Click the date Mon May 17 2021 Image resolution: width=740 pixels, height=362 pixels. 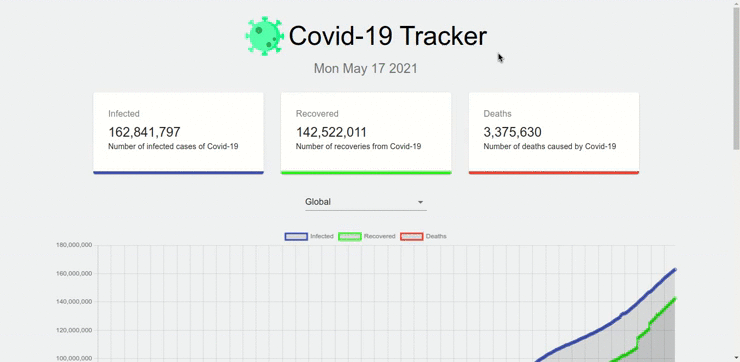click(366, 68)
